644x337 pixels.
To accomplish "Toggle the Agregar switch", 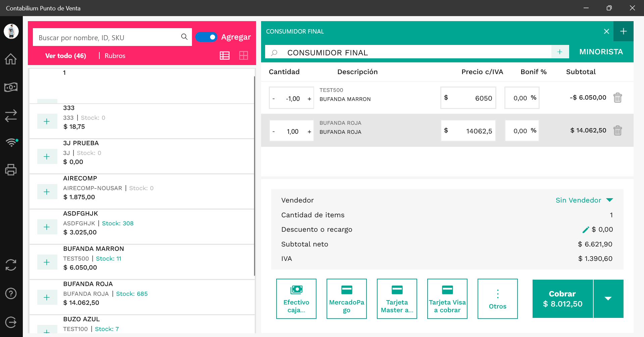I will coord(206,37).
